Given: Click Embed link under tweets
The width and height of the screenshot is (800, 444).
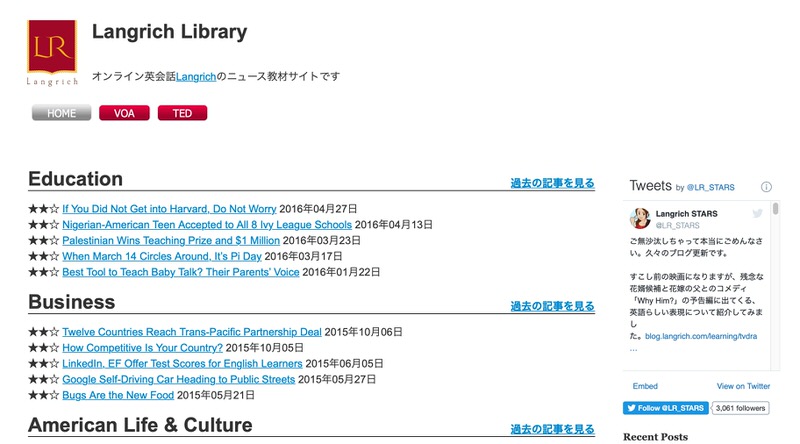Looking at the screenshot, I should click(646, 386).
